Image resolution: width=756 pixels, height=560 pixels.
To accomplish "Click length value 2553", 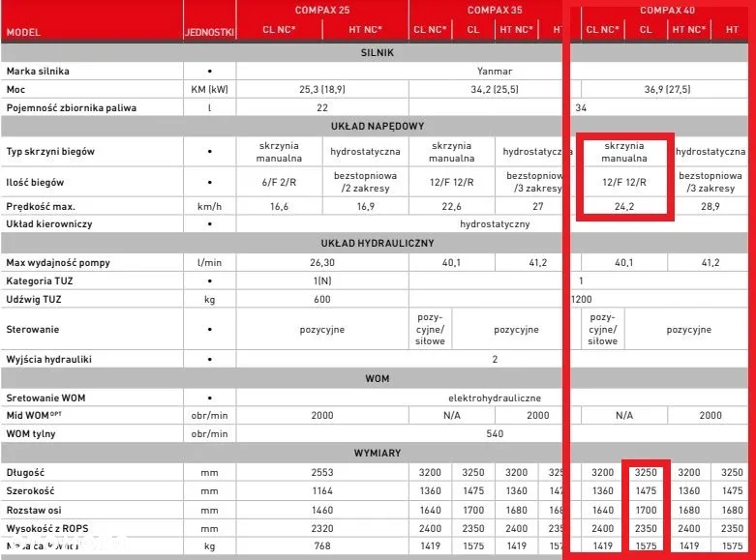I will 322,472.
